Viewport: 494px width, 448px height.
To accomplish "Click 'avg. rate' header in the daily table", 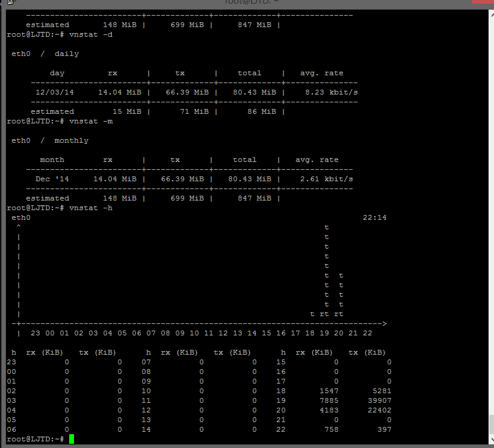I will (x=322, y=73).
